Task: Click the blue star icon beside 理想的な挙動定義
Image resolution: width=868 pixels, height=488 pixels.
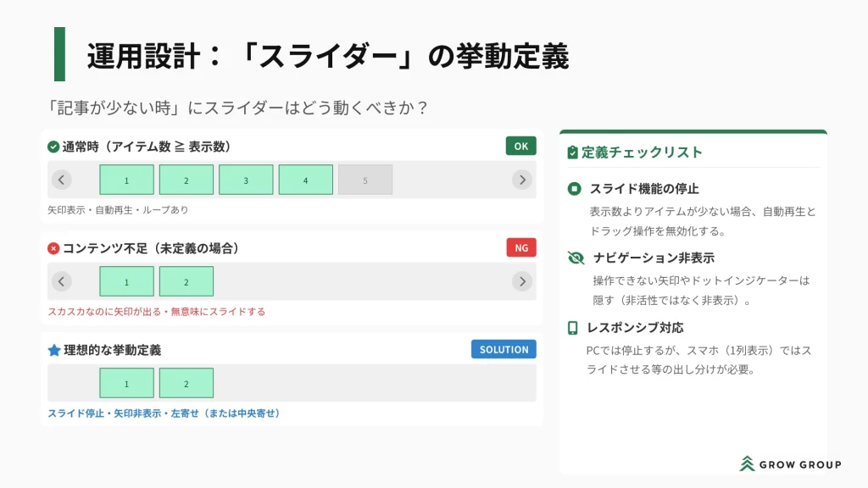Action: point(54,350)
